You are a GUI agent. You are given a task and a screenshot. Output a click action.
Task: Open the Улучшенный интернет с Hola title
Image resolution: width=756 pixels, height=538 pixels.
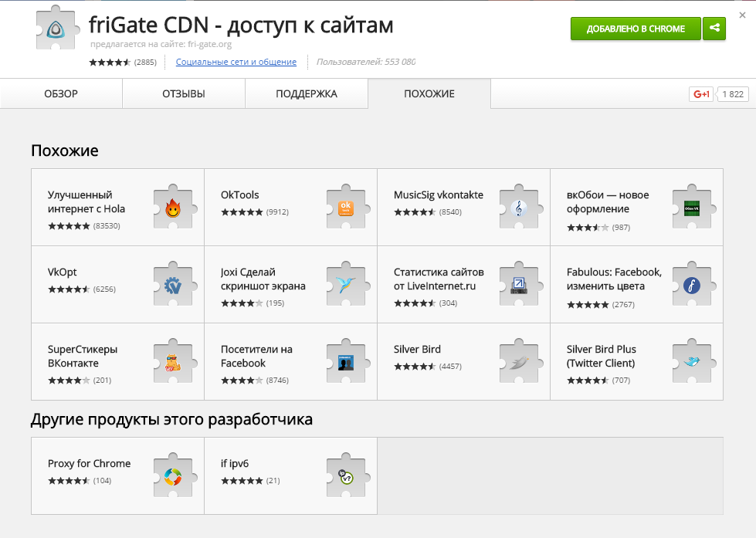pyautogui.click(x=86, y=201)
